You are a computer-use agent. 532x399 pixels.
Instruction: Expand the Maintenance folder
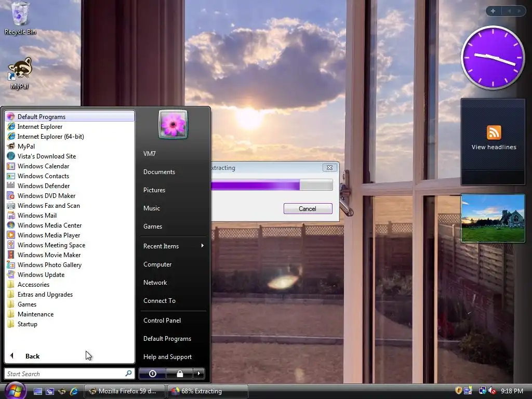click(x=70, y=314)
